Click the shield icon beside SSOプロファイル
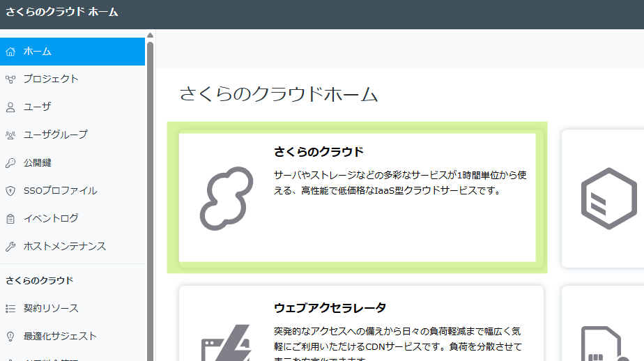This screenshot has height=361, width=644. click(x=10, y=191)
